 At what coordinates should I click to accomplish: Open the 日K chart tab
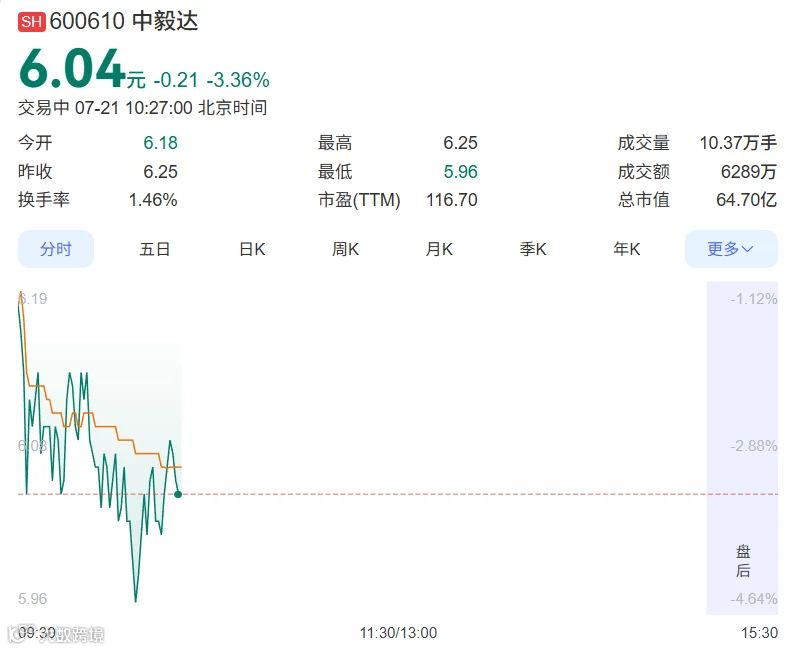click(252, 249)
